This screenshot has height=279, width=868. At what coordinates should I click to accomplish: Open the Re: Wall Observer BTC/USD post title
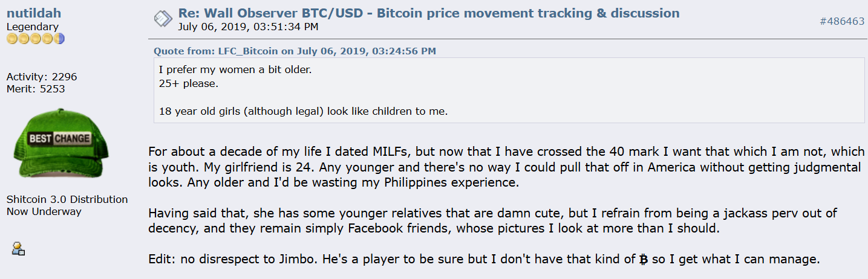click(x=429, y=13)
